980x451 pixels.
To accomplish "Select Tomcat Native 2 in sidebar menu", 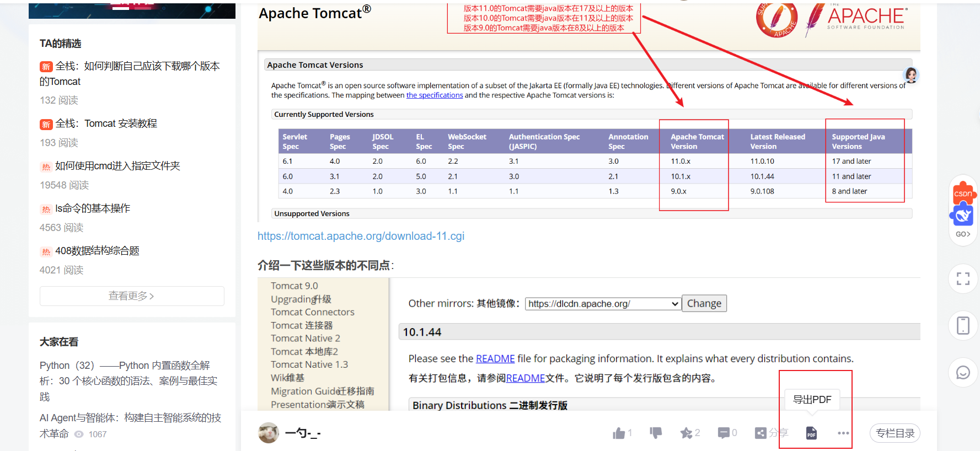I will [306, 338].
